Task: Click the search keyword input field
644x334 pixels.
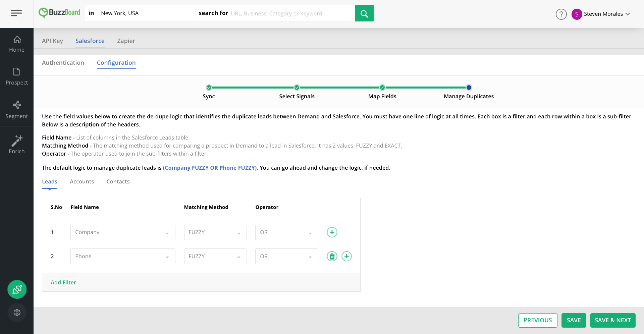Action: click(291, 13)
